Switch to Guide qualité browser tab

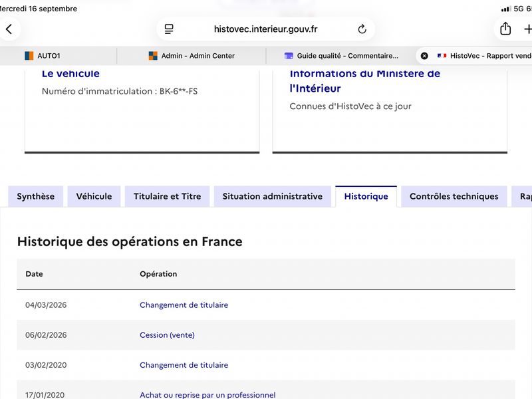coord(341,56)
